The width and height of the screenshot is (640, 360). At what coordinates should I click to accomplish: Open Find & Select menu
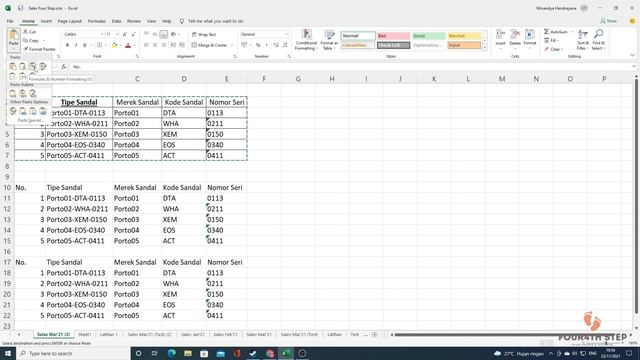(598, 40)
